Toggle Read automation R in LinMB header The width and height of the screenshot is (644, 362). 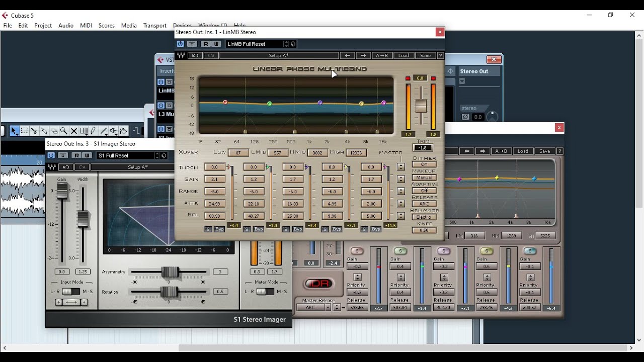[x=205, y=44]
